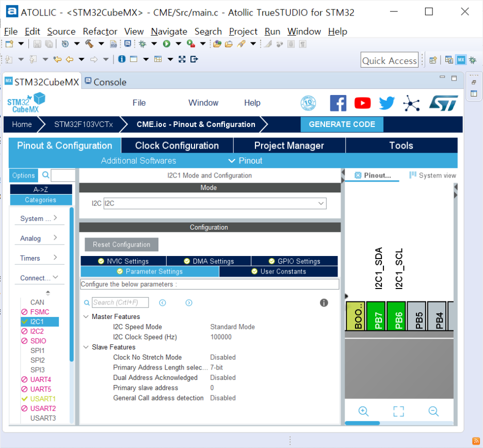The image size is (483, 448).
Task: Click the yellow Back arrow icon
Action: [70, 59]
